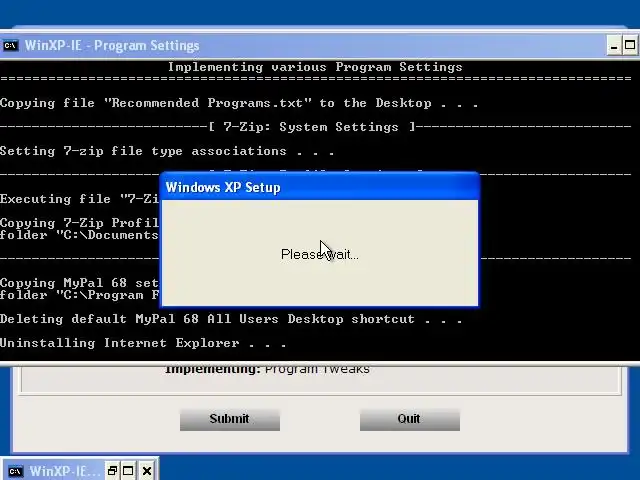Close the minimized WinXP-IE window
The height and width of the screenshot is (480, 640).
147,471
